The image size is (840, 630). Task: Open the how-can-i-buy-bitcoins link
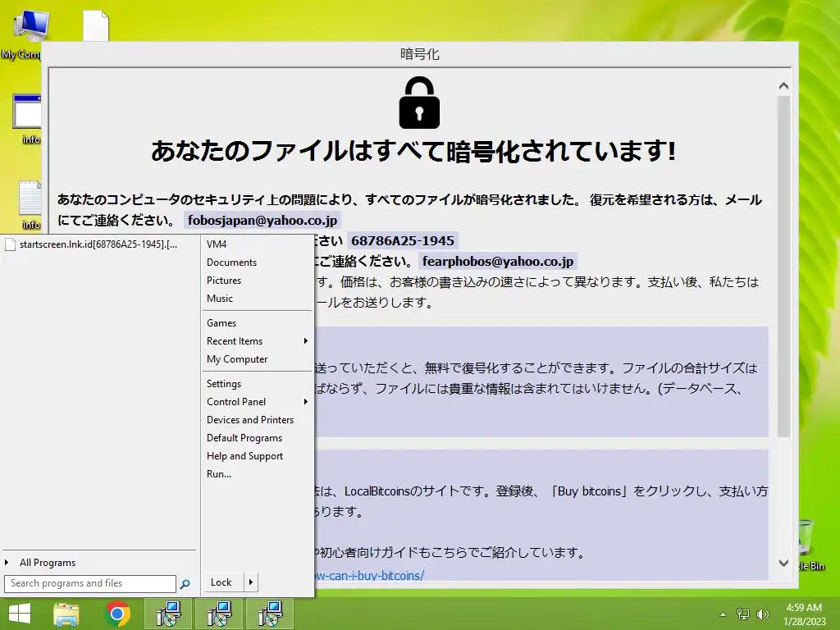pos(370,575)
